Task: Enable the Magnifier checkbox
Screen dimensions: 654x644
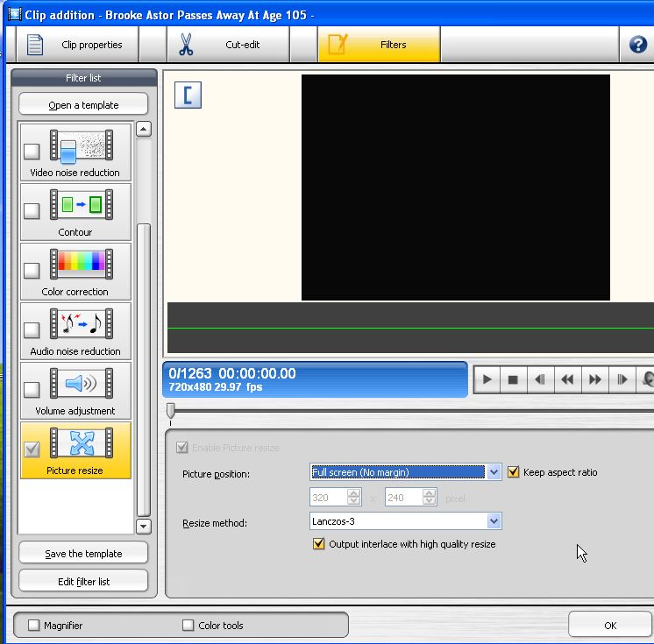Action: [x=33, y=625]
